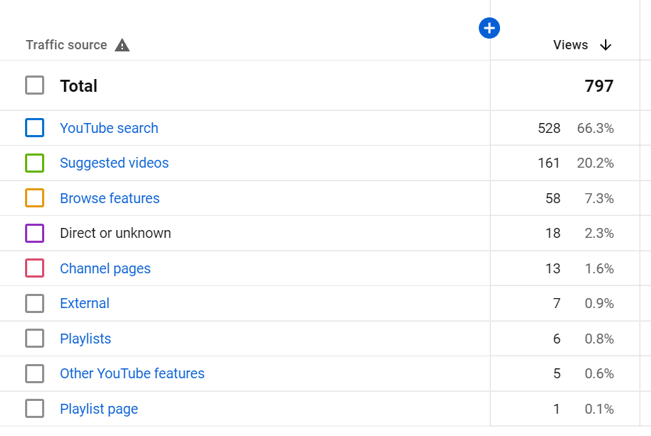Open the Channel pages link
Screen dimensions: 651x436
tap(105, 268)
